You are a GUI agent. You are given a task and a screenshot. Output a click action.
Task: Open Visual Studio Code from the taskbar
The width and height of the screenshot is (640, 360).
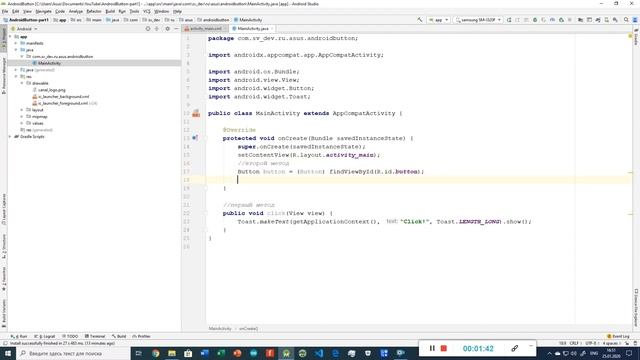point(319,353)
